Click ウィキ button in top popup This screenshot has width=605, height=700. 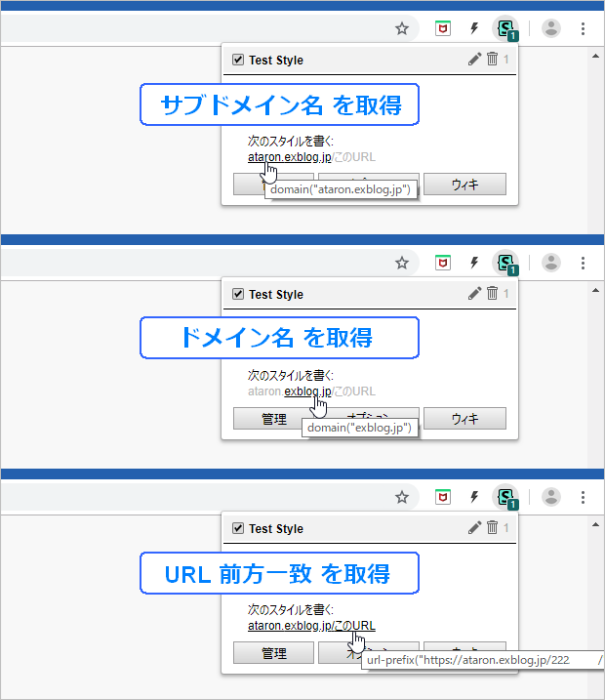tap(464, 184)
